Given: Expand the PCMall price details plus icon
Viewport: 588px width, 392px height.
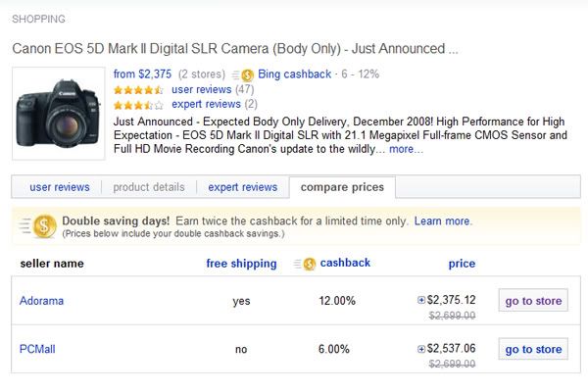Looking at the screenshot, I should coord(421,349).
